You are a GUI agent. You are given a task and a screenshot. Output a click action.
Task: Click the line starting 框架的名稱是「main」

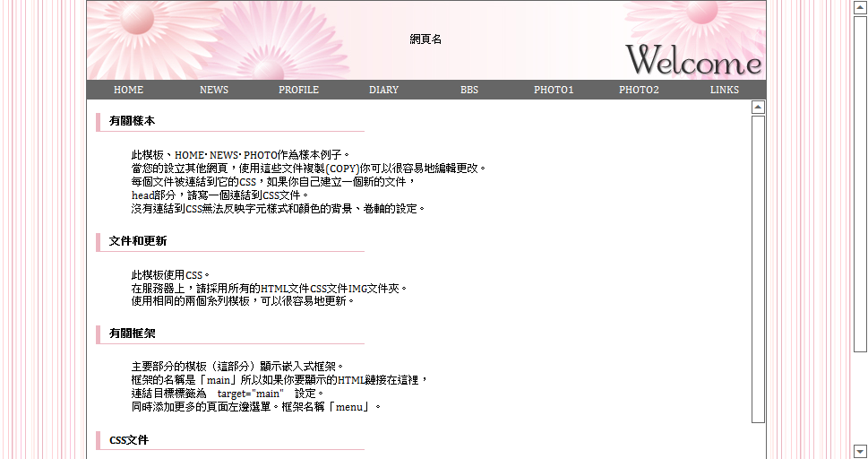(x=280, y=380)
